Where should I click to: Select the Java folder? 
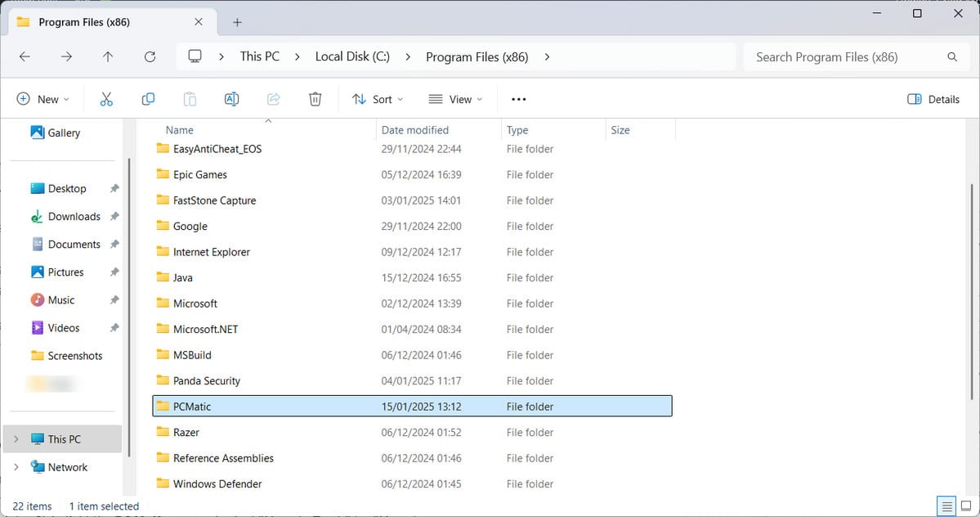coord(413,277)
